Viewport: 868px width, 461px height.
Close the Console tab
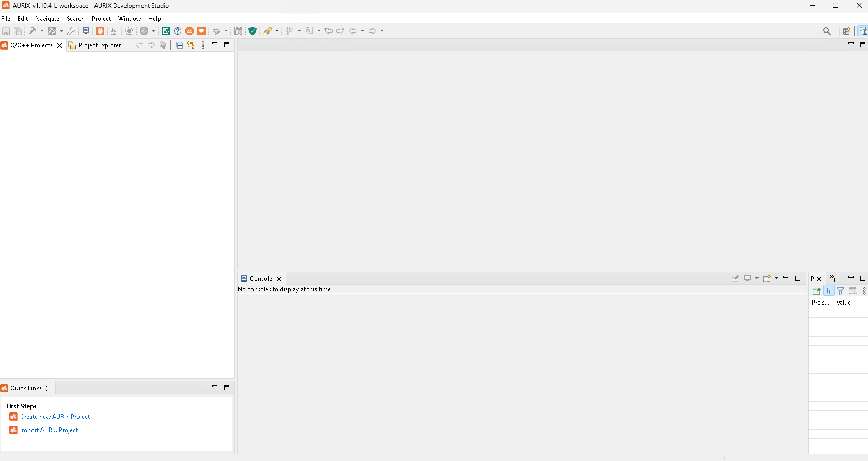(279, 279)
